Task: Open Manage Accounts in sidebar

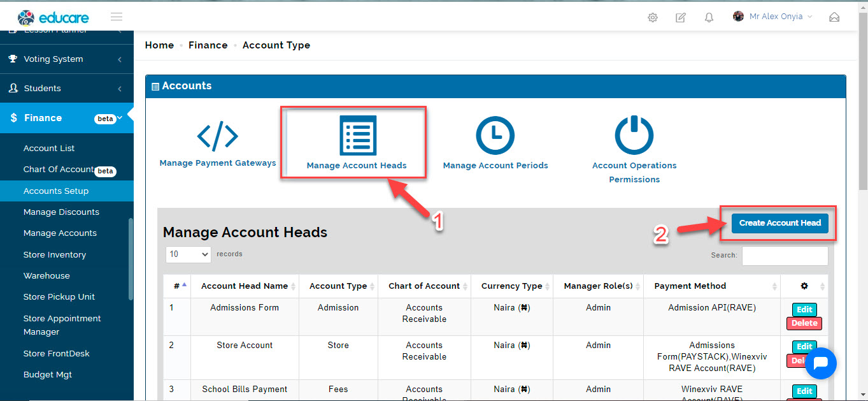Action: 60,233
